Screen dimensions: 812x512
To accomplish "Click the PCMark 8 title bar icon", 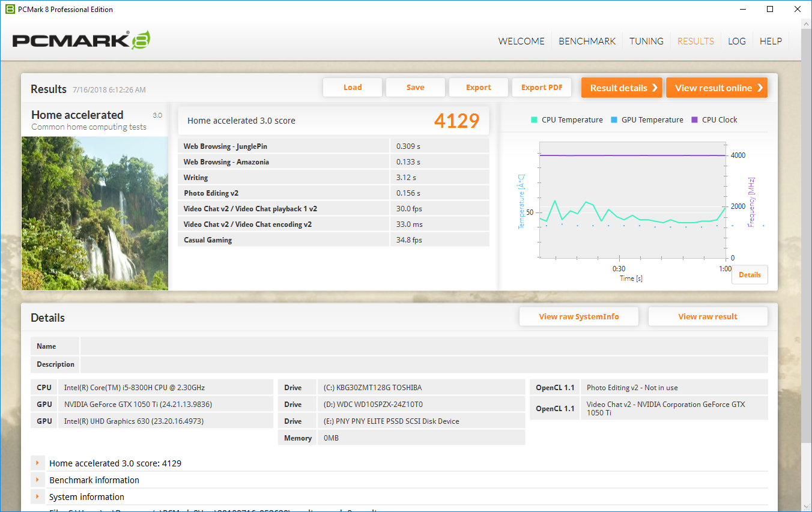I will tap(10, 9).
